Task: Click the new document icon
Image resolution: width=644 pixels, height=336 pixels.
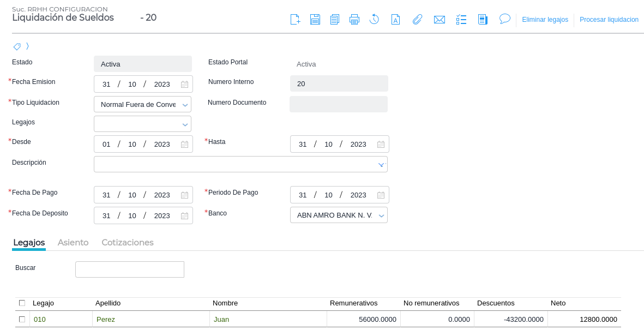Action: (x=295, y=20)
